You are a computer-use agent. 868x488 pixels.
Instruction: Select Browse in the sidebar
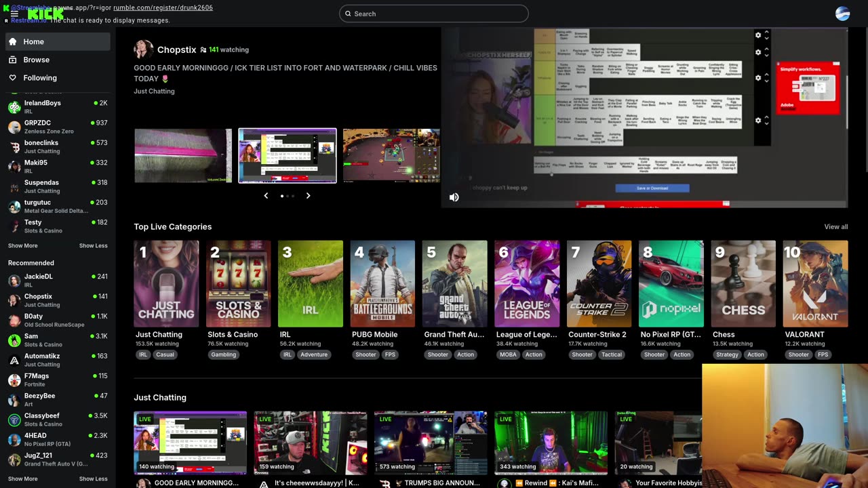(58, 60)
